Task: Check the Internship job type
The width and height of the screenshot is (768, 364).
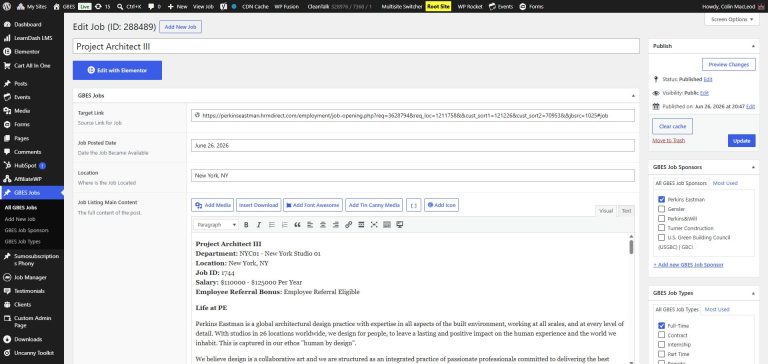Action: [x=662, y=344]
